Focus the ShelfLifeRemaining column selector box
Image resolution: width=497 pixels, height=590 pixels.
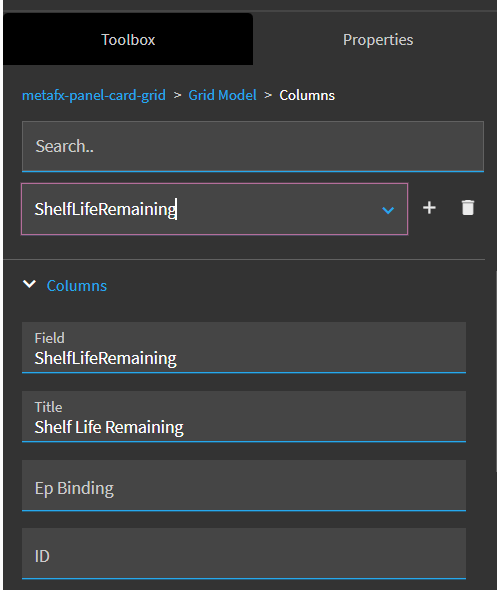(x=214, y=209)
